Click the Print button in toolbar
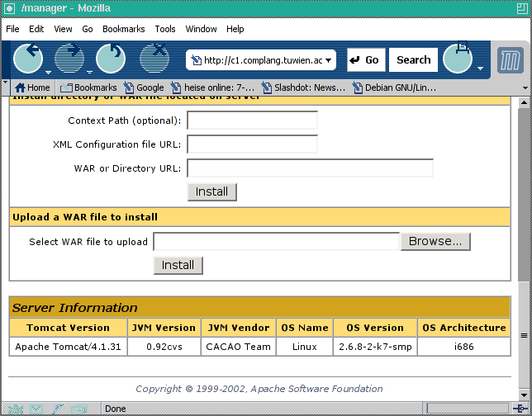 (458, 59)
